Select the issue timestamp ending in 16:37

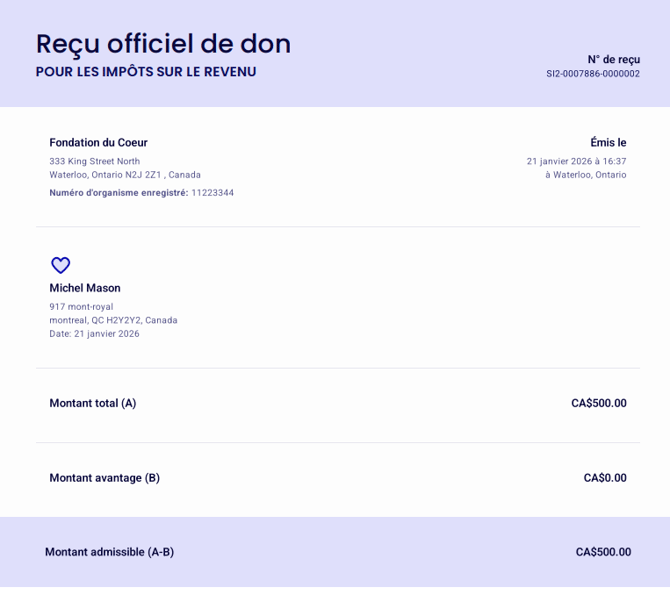pyautogui.click(x=576, y=161)
